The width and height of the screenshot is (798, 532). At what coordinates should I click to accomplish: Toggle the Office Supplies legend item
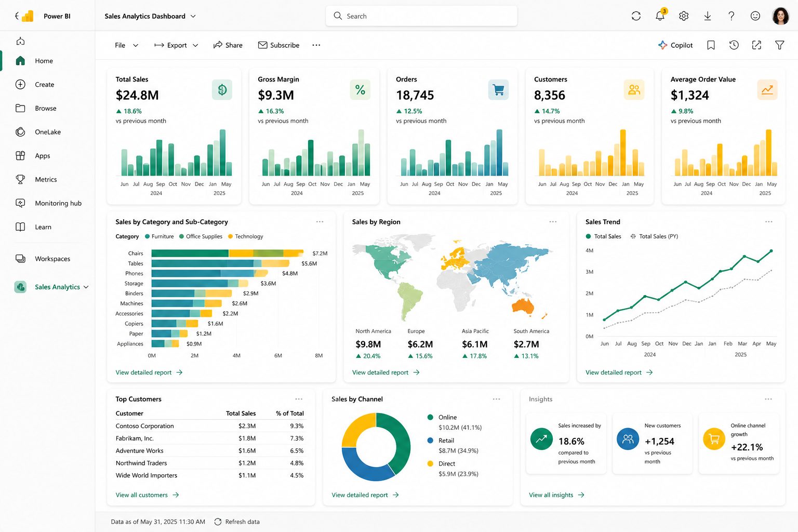pyautogui.click(x=201, y=236)
